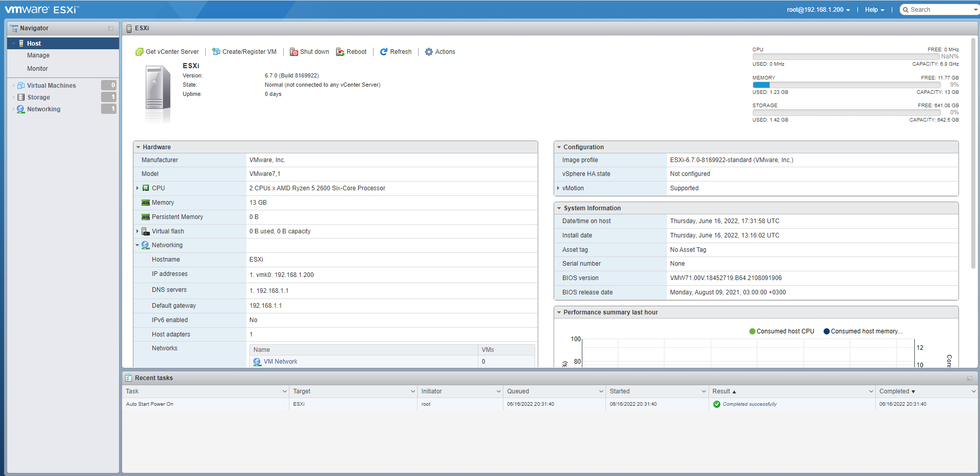This screenshot has height=476, width=980.
Task: Click the Host icon in Navigator
Action: tap(21, 44)
